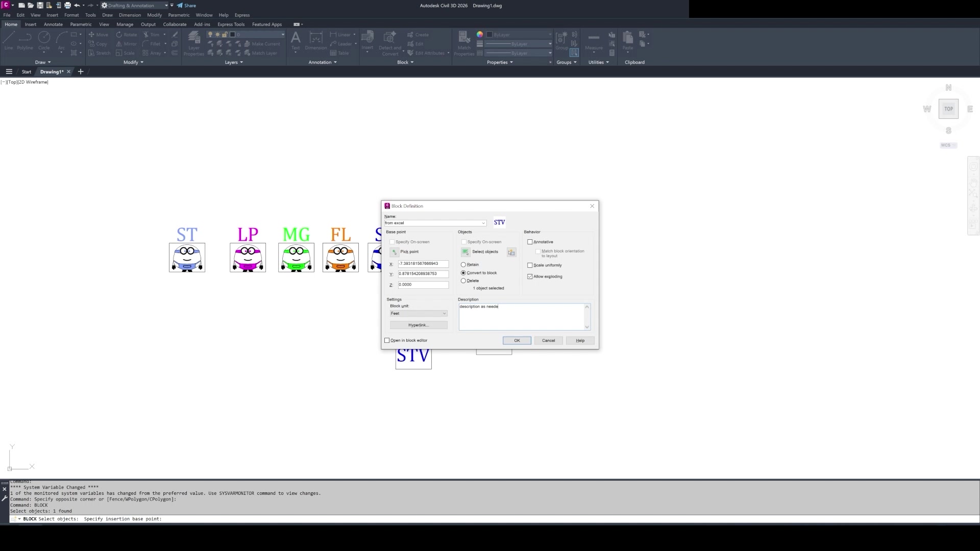Check Open in block editor
The height and width of the screenshot is (551, 980).
pyautogui.click(x=387, y=340)
